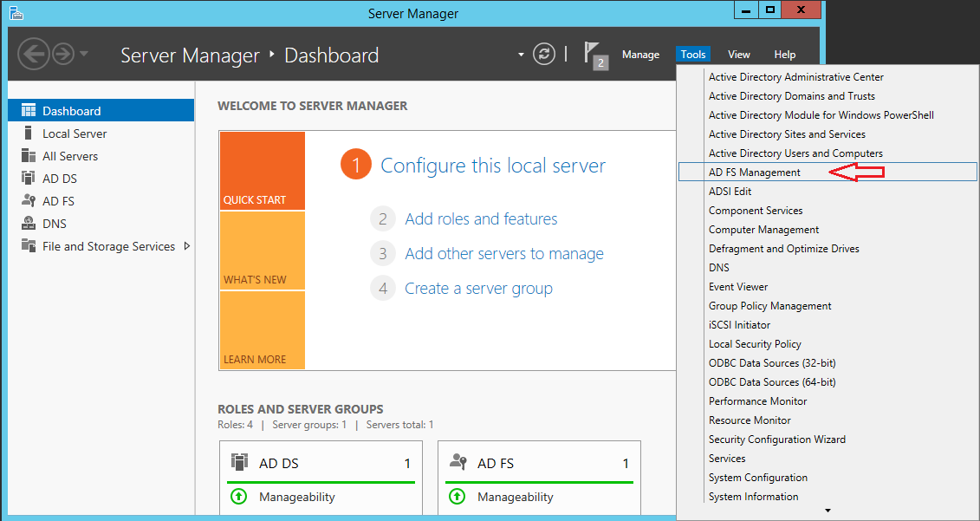Click the Tools menu
Viewport: 980px width, 521px height.
tap(693, 55)
